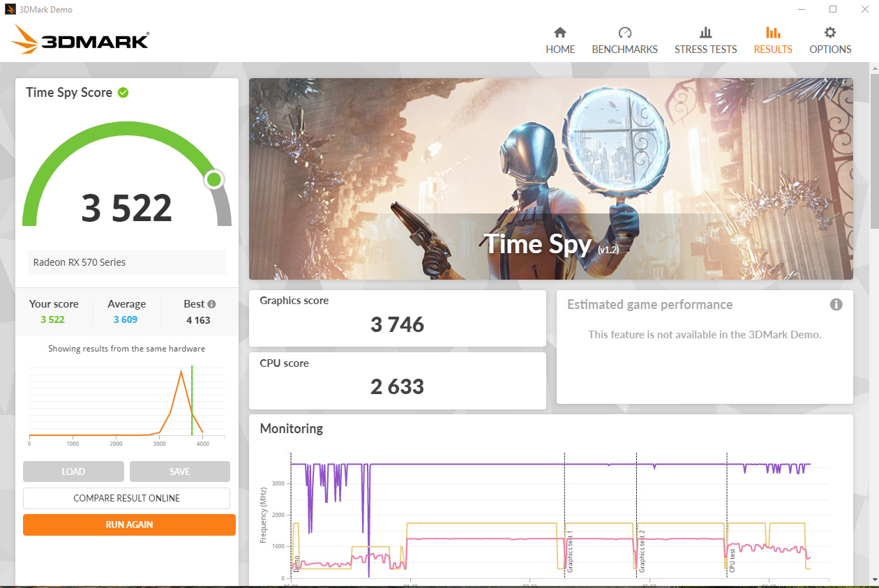Select the RESULTS tab

(x=773, y=40)
